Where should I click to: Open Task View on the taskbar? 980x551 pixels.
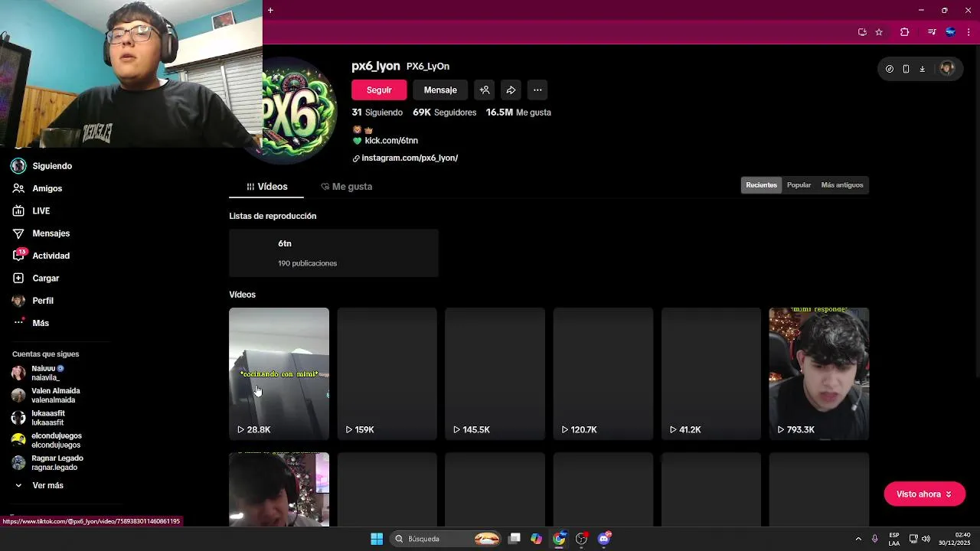pos(514,539)
